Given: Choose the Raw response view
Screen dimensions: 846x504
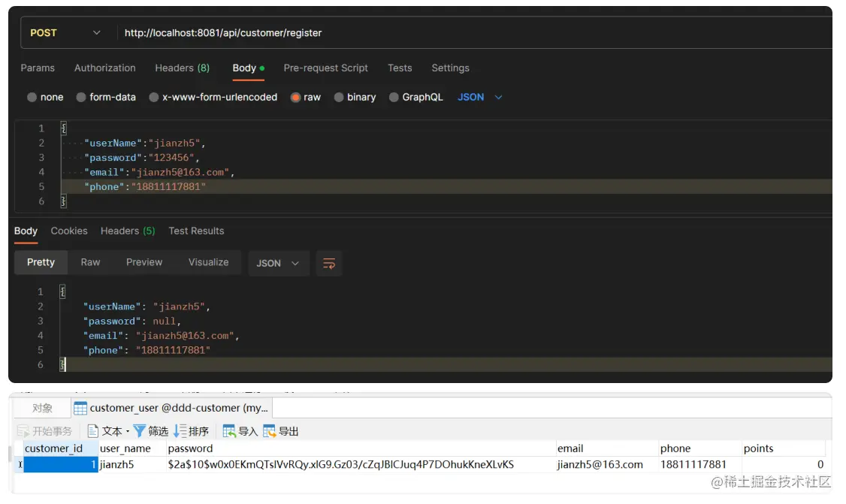Looking at the screenshot, I should [x=91, y=262].
